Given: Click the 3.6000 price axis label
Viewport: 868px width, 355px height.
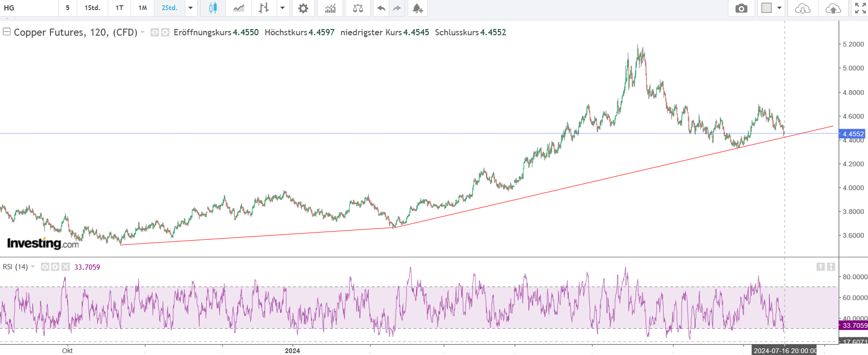Looking at the screenshot, I should point(853,235).
